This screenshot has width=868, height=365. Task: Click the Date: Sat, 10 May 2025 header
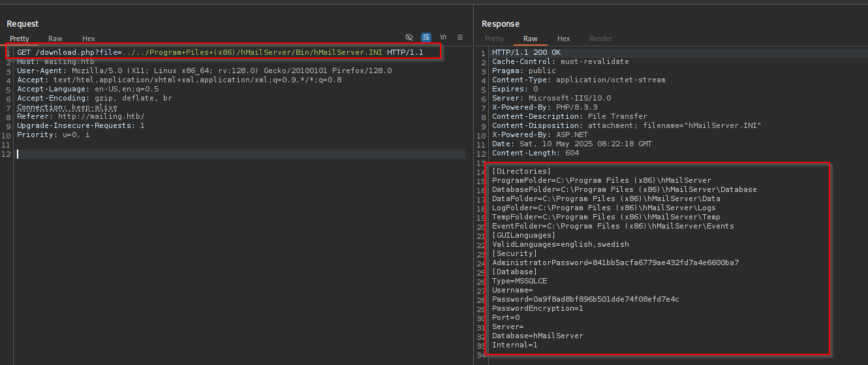(x=572, y=144)
